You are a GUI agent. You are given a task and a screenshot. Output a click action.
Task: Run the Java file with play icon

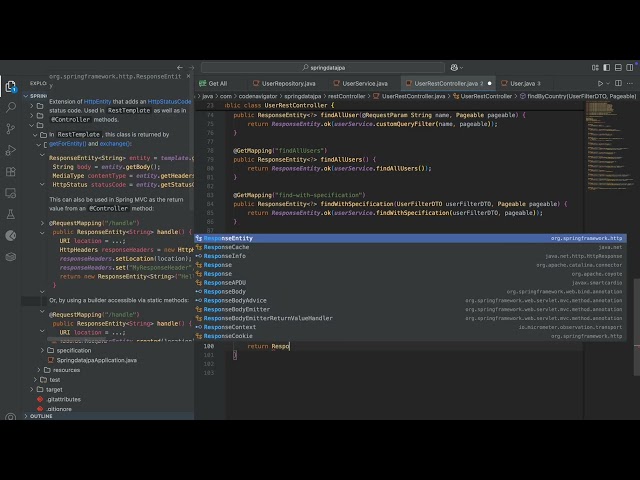click(x=600, y=83)
